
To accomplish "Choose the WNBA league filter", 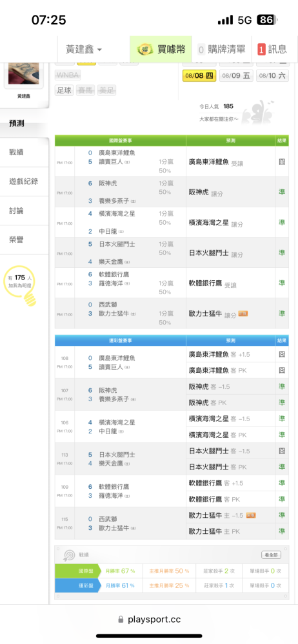I will [x=68, y=75].
